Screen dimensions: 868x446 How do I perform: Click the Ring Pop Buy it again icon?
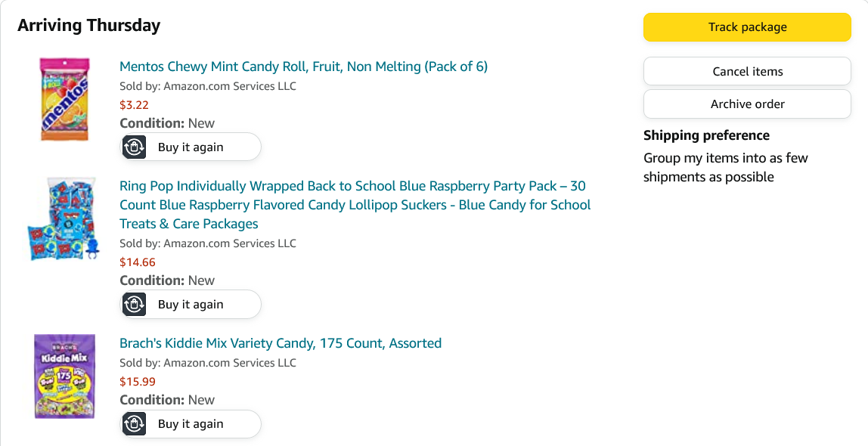coord(134,305)
